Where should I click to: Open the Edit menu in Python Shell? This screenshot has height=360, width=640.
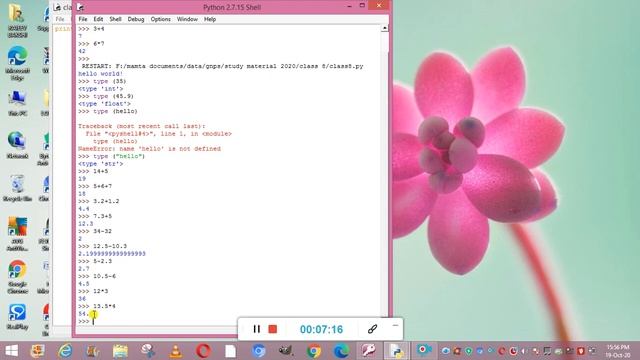tap(98, 19)
